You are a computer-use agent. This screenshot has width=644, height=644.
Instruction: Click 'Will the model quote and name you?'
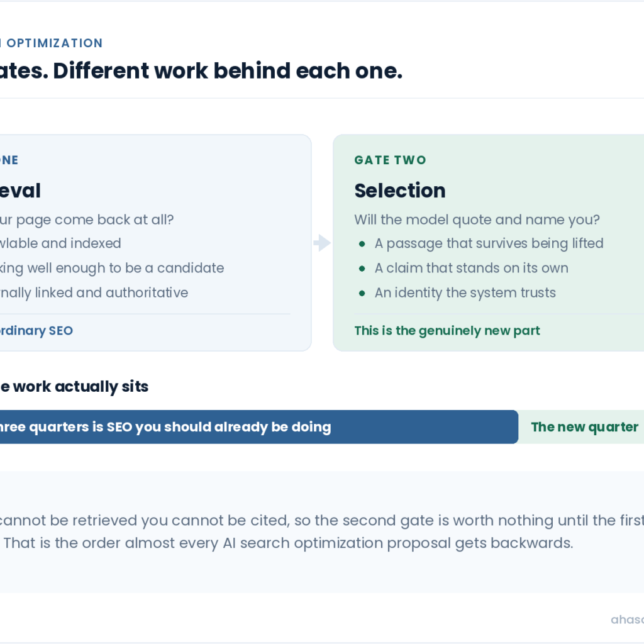pos(477,219)
